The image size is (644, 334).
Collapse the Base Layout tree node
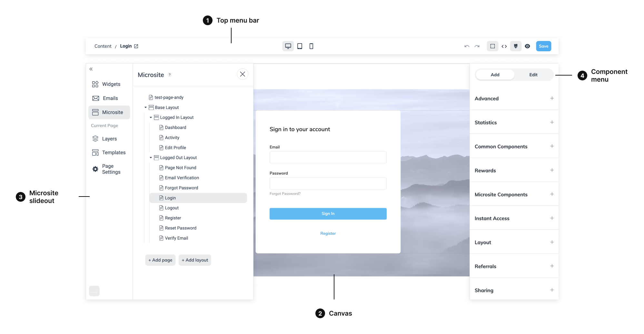pos(145,107)
